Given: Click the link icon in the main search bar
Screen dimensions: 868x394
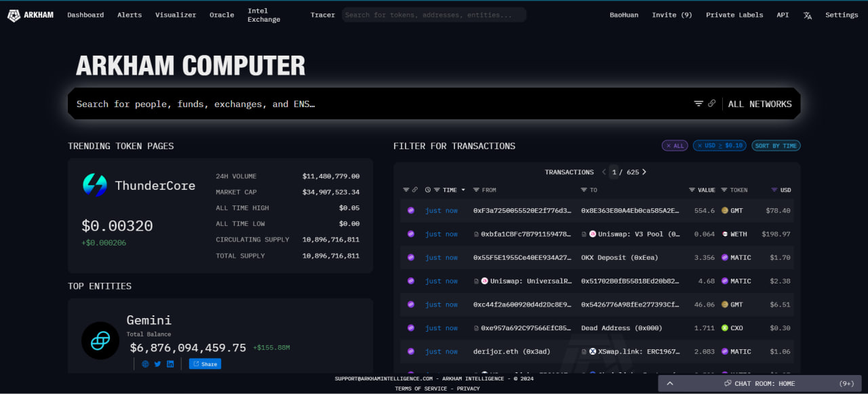Looking at the screenshot, I should coord(711,104).
